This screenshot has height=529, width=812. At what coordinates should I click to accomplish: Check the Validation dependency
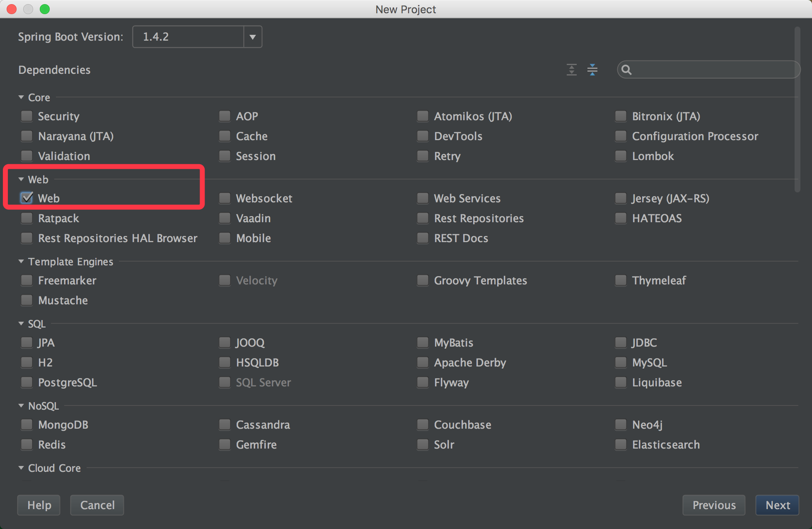[x=27, y=156]
